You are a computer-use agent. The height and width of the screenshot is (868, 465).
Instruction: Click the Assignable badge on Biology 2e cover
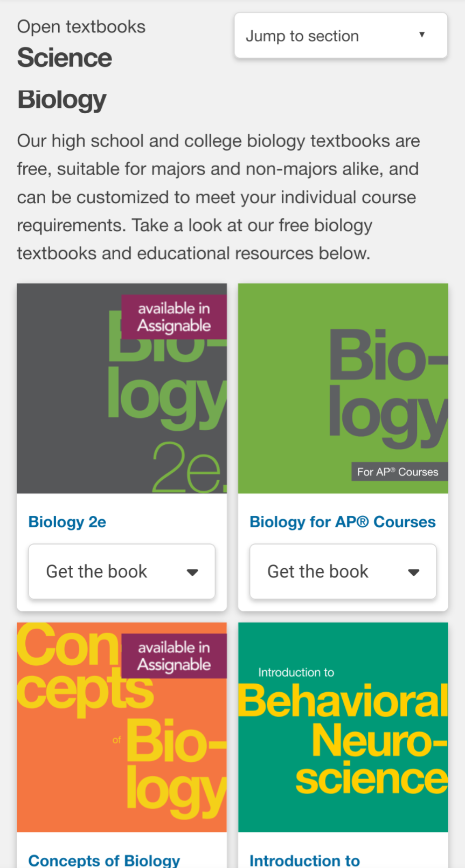coord(174,317)
